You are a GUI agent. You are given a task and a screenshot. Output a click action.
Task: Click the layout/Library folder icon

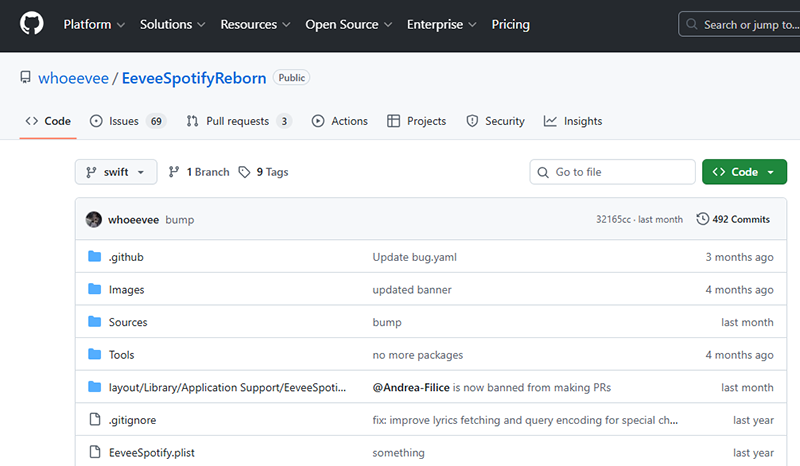point(94,387)
